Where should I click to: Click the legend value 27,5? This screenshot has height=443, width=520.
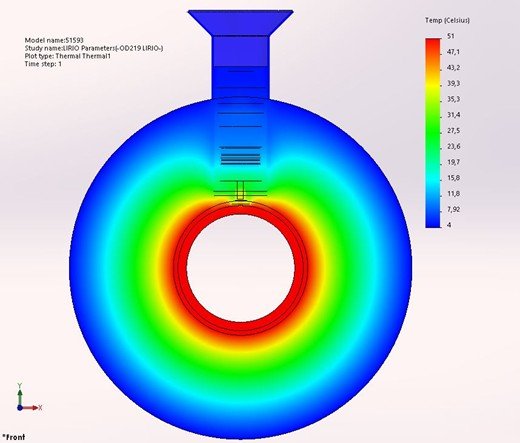coord(453,131)
